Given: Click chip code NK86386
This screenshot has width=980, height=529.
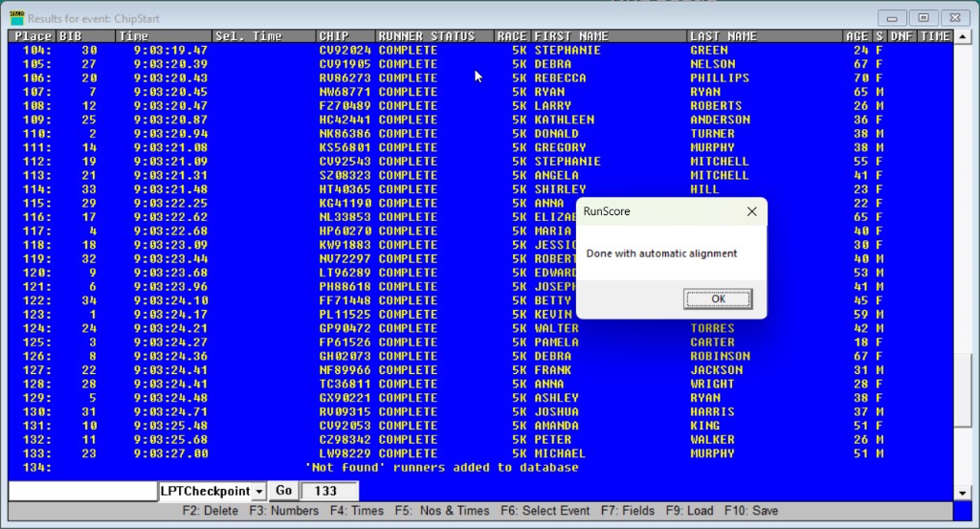Looking at the screenshot, I should click(x=345, y=134).
